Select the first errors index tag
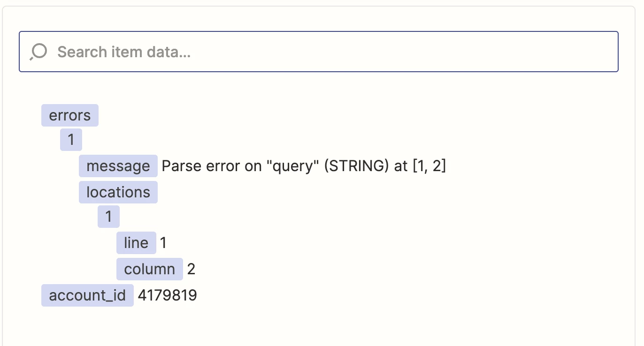Image resolution: width=644 pixels, height=346 pixels. [71, 140]
